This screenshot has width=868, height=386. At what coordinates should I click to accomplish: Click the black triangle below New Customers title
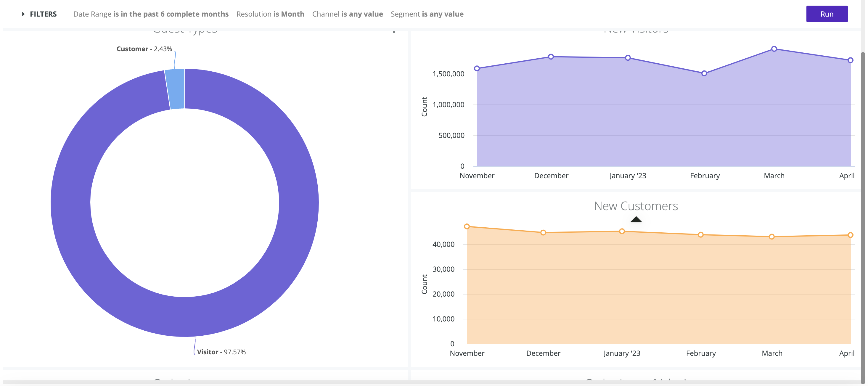point(636,219)
